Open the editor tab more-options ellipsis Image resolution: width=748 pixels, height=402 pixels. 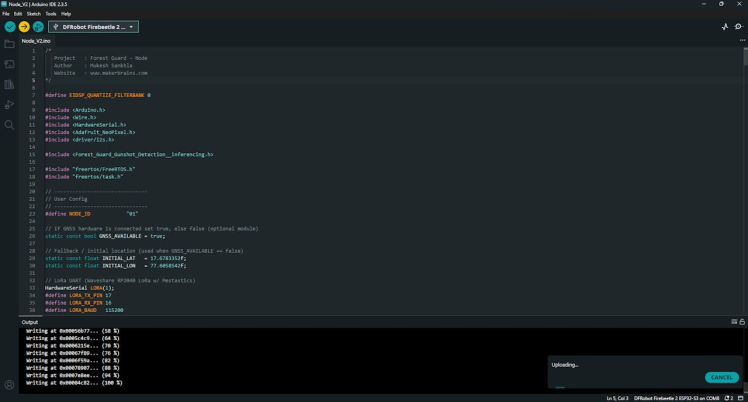pyautogui.click(x=742, y=41)
